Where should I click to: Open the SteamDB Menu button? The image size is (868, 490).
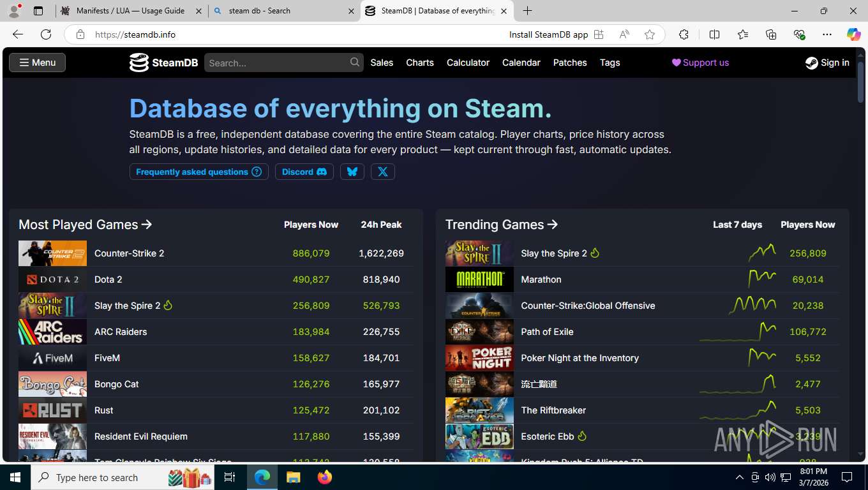click(37, 63)
